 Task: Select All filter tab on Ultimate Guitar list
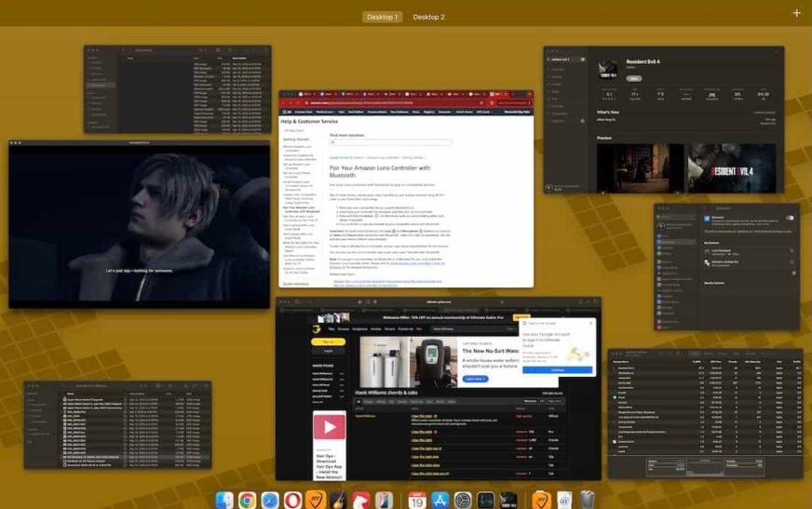pyautogui.click(x=359, y=401)
